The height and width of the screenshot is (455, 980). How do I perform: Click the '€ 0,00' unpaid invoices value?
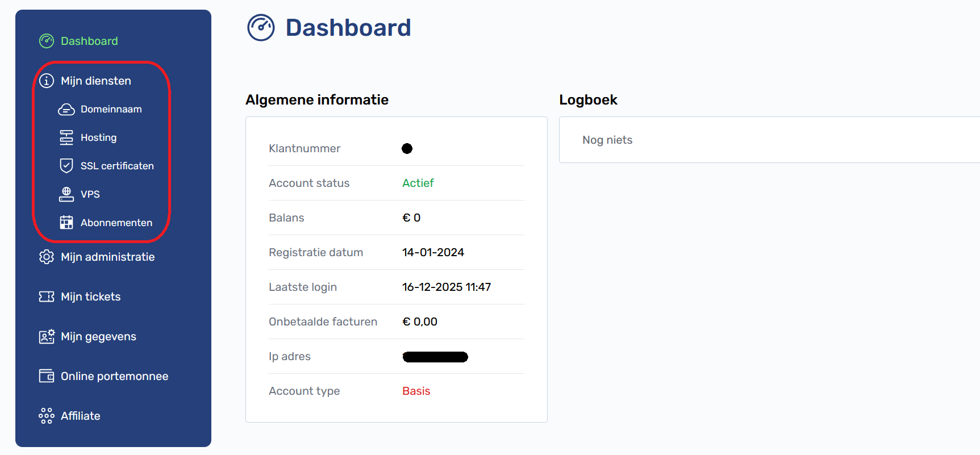420,322
